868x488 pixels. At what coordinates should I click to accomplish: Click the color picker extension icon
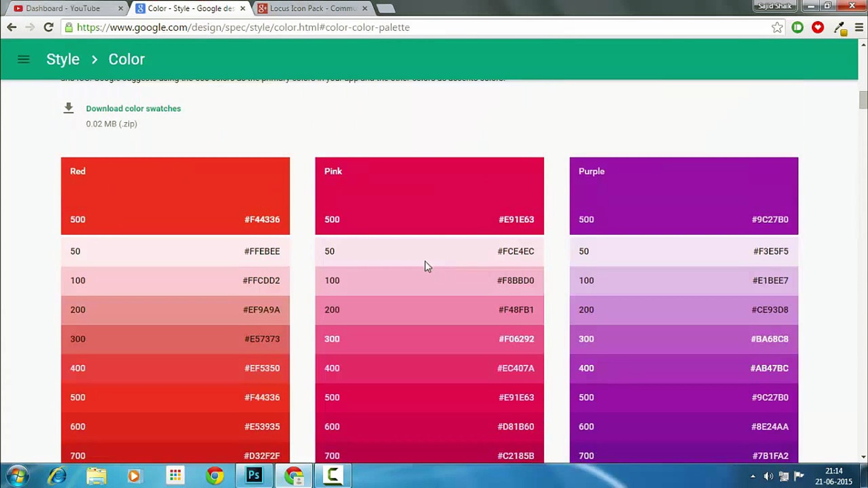840,28
